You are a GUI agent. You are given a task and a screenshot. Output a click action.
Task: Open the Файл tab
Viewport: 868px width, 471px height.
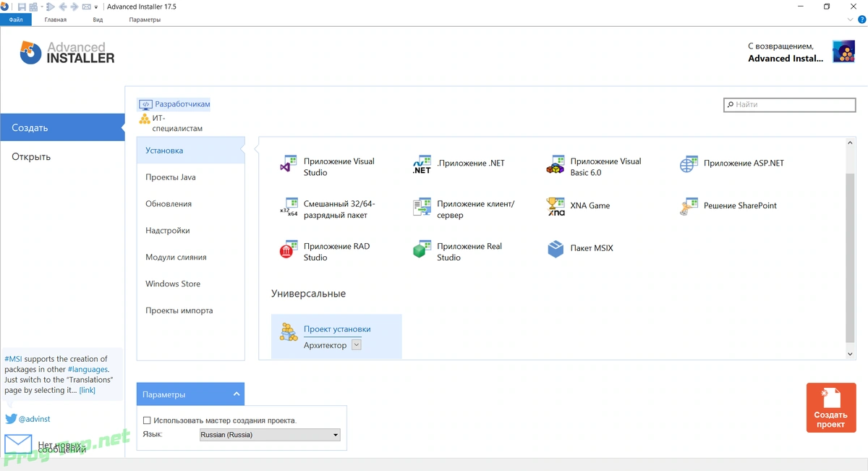click(16, 20)
